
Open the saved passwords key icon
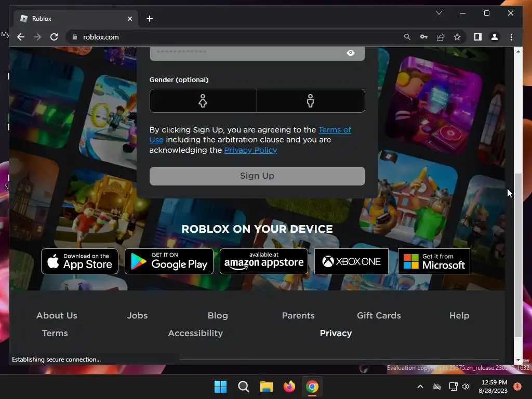(x=424, y=37)
